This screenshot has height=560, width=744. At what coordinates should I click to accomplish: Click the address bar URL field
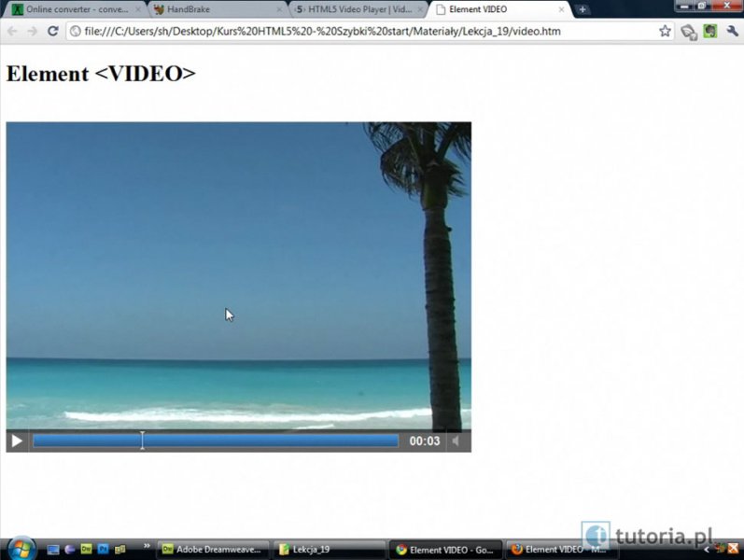pyautogui.click(x=364, y=31)
